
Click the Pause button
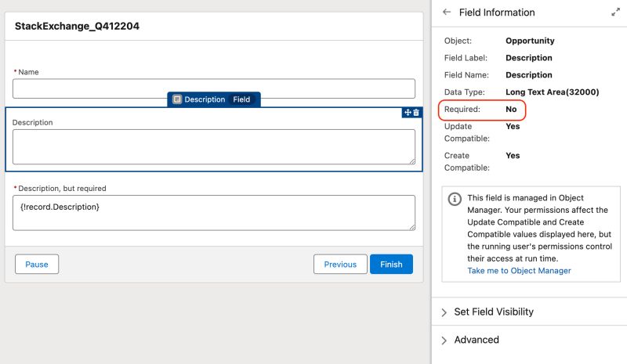(37, 265)
